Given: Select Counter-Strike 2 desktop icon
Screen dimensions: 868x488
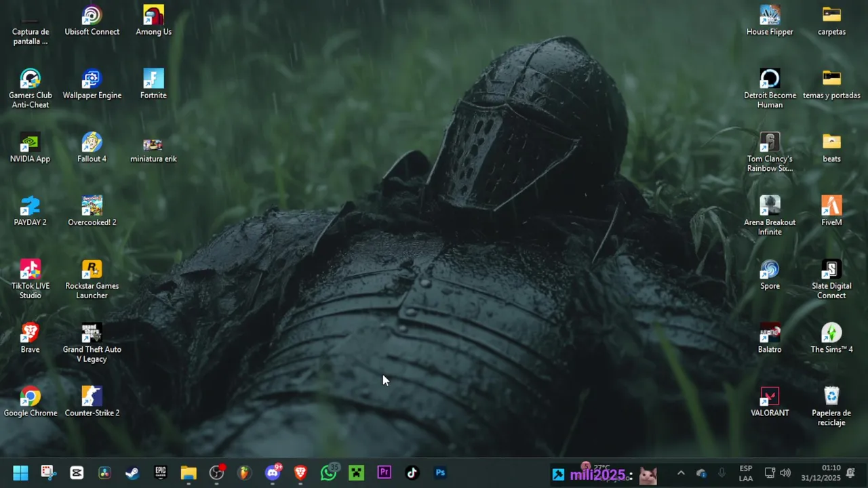Looking at the screenshot, I should pos(92,402).
